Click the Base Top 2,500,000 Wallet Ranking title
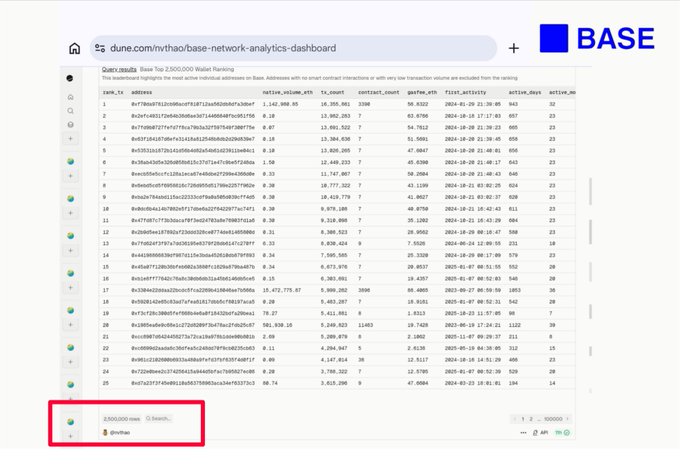This screenshot has height=474, width=680. (x=187, y=69)
